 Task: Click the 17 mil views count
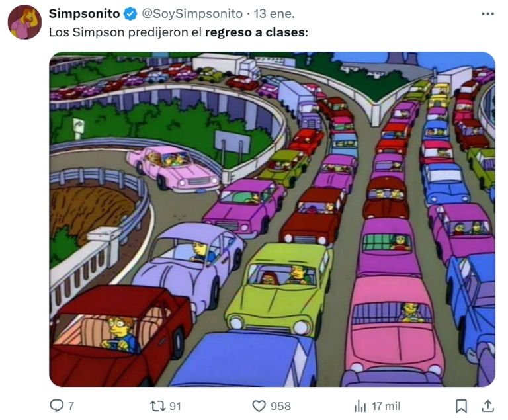(x=386, y=406)
